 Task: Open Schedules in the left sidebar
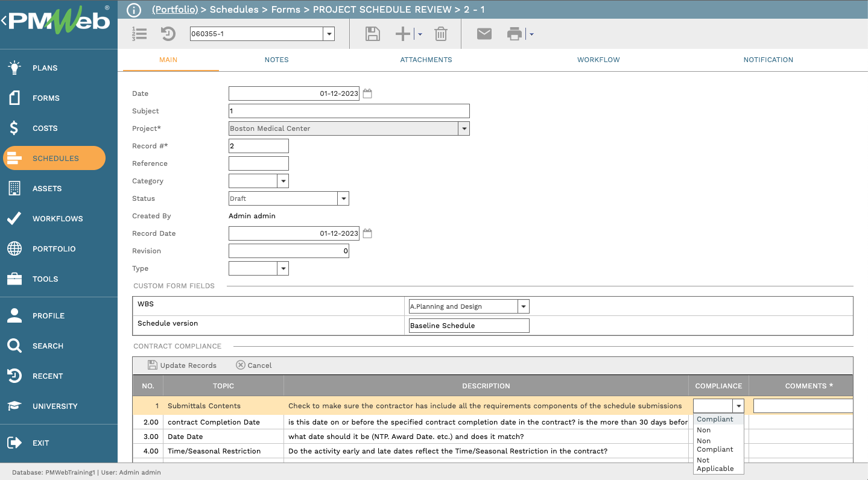point(54,158)
